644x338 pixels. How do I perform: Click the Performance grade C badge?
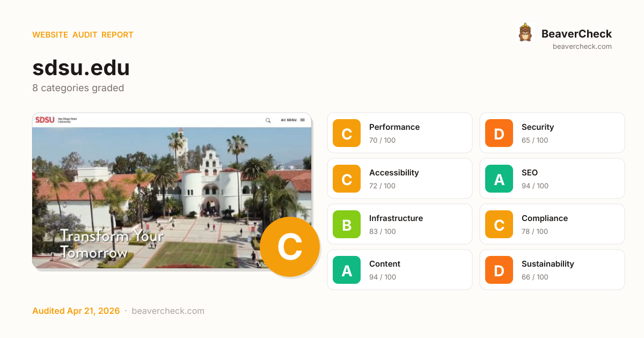347,133
